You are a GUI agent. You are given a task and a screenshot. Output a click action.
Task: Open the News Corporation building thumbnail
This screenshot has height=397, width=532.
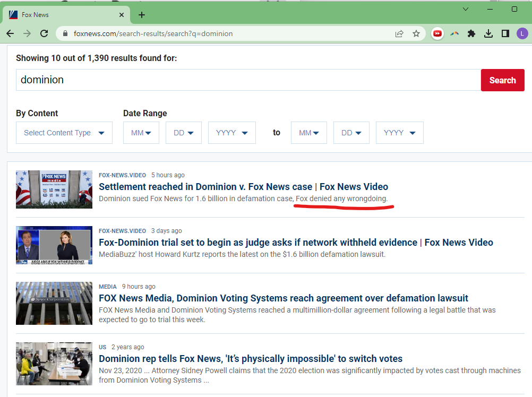coord(54,303)
